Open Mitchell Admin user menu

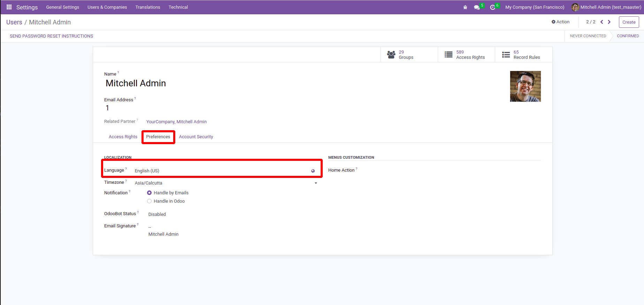coord(606,7)
